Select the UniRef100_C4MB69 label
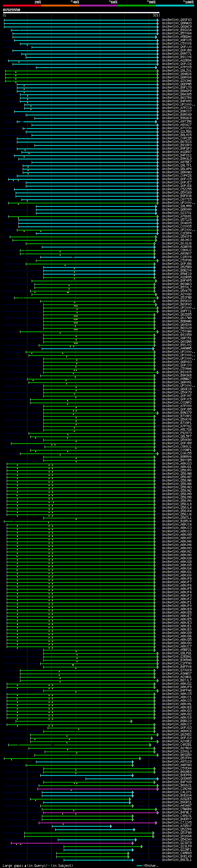The width and height of the screenshot is (197, 868). coord(177,853)
